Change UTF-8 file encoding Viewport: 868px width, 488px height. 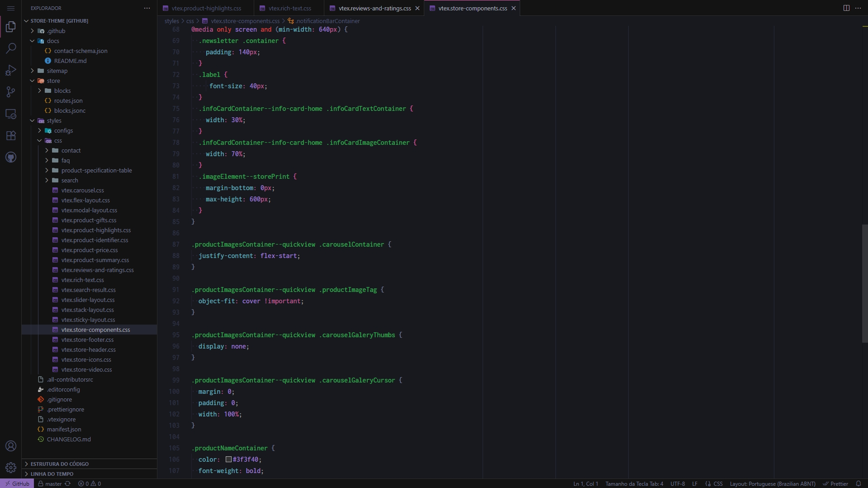point(678,483)
